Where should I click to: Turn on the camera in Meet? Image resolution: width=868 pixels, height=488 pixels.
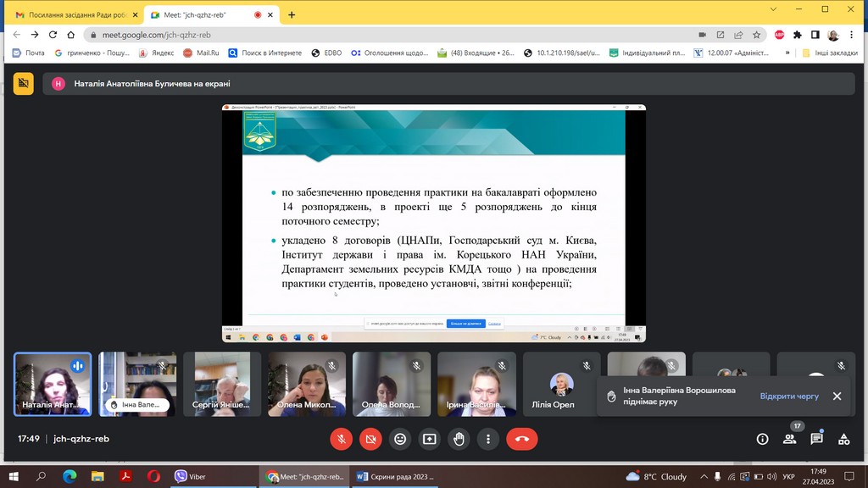point(370,439)
